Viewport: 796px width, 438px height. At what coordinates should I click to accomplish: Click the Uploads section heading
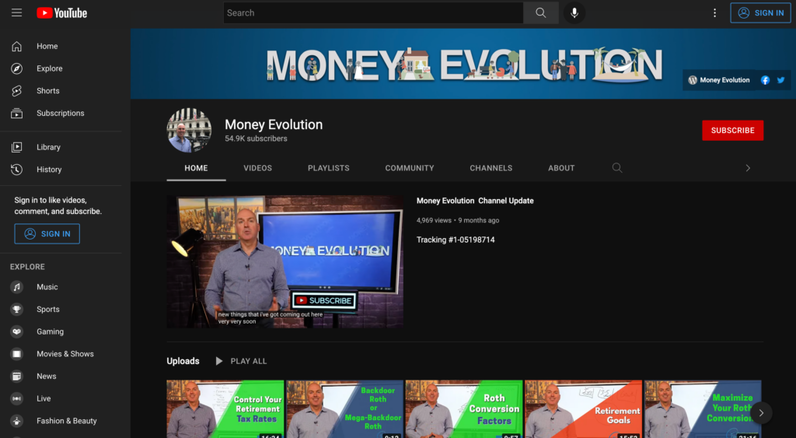click(x=183, y=361)
